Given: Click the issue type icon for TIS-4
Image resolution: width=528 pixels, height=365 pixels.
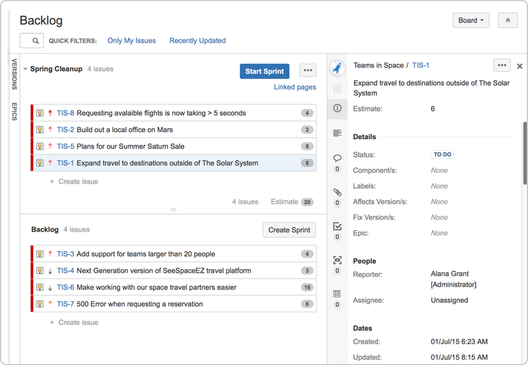Looking at the screenshot, I should click(x=40, y=270).
